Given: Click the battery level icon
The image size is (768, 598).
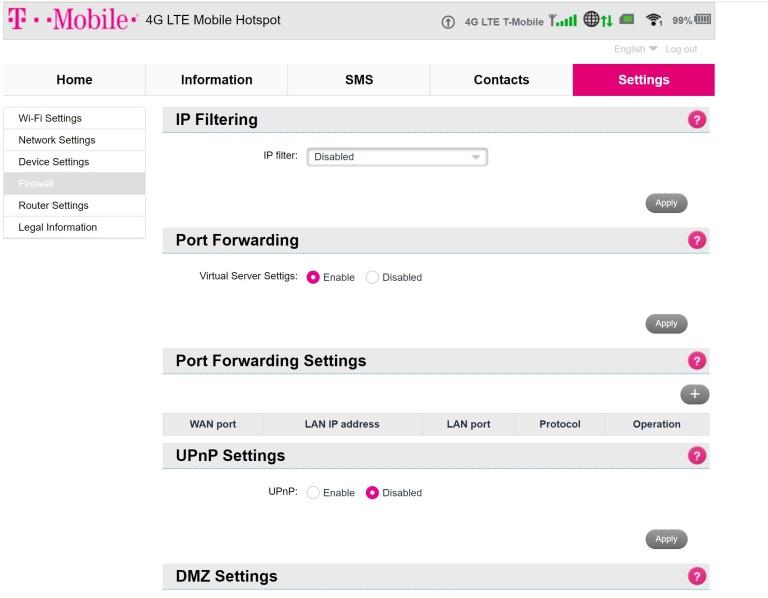Looking at the screenshot, I should coord(703,20).
